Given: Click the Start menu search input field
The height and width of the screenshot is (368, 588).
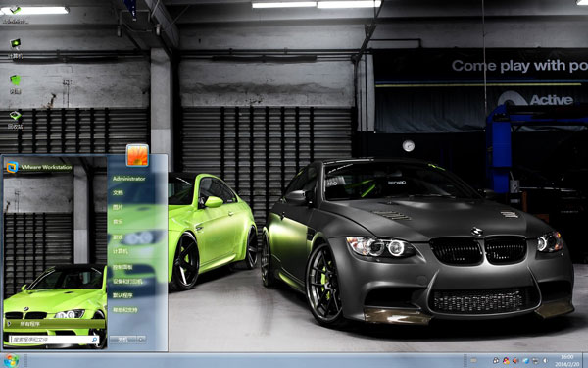Looking at the screenshot, I should tap(54, 340).
